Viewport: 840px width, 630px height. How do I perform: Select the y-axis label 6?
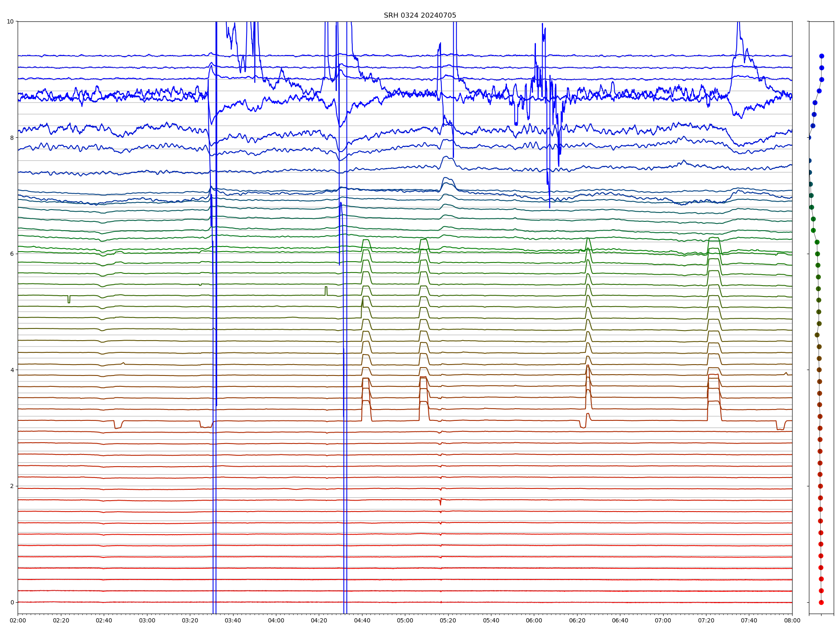click(12, 254)
